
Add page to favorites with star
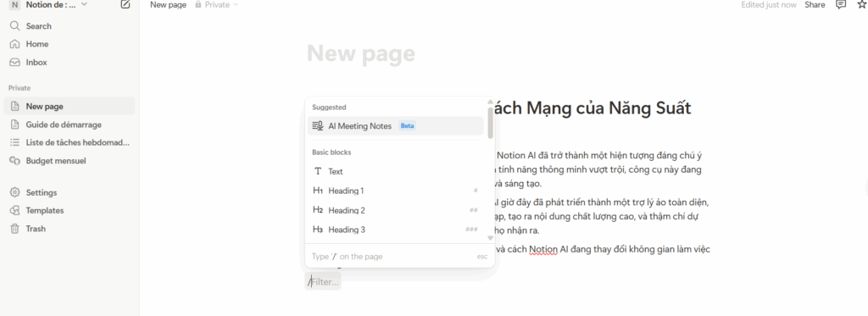(861, 4)
